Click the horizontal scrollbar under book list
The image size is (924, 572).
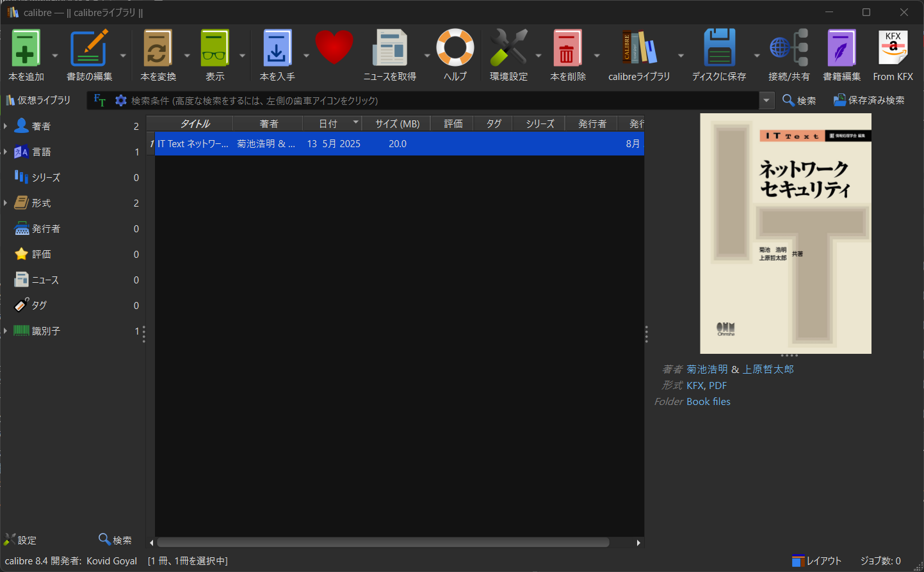(383, 542)
